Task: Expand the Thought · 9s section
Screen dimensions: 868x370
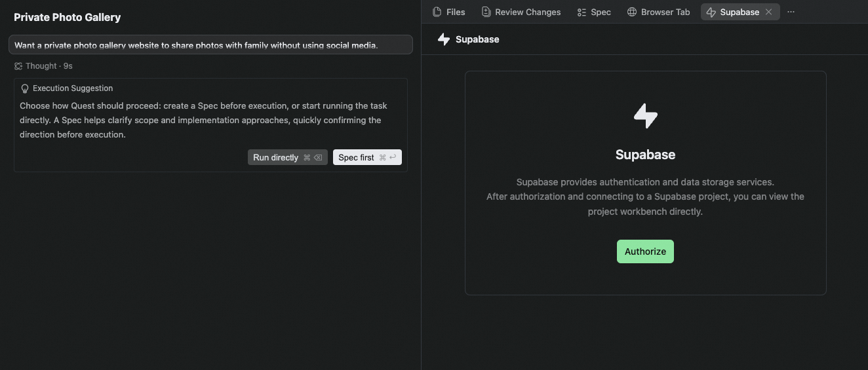Action: click(x=43, y=66)
